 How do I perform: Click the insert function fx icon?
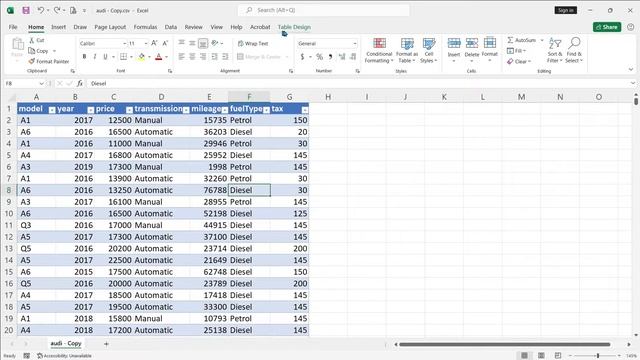(80, 83)
